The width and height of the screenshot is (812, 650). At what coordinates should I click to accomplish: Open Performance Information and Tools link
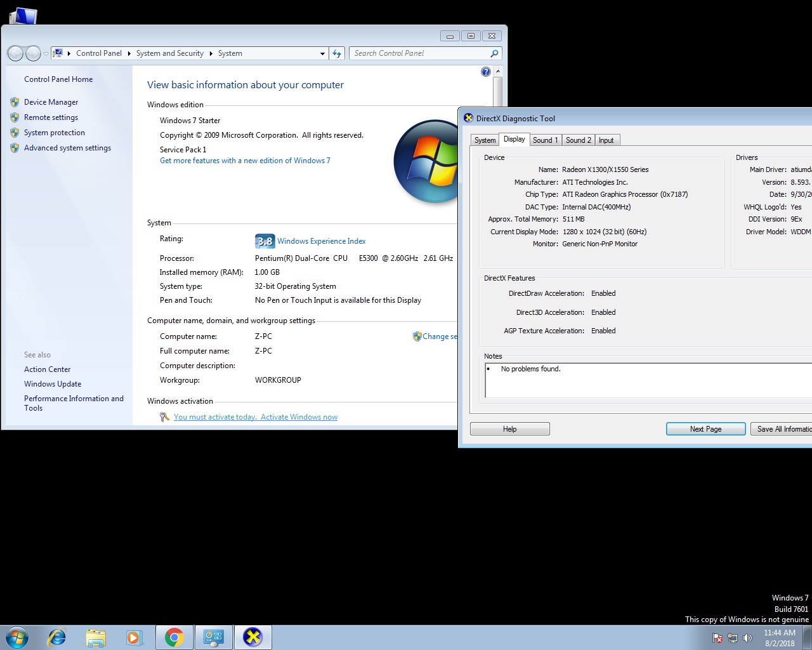coord(74,403)
